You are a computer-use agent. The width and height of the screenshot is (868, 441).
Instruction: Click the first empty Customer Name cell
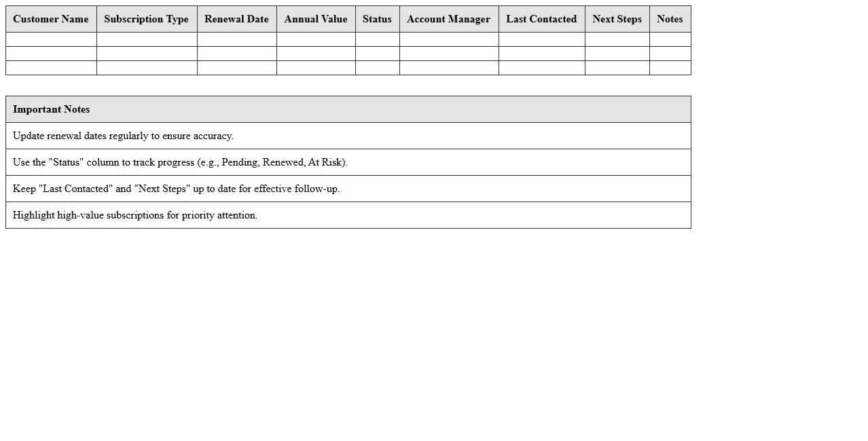coord(51,39)
